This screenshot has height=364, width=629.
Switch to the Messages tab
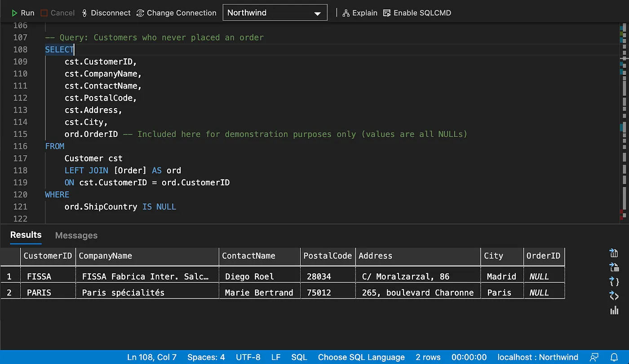point(76,236)
